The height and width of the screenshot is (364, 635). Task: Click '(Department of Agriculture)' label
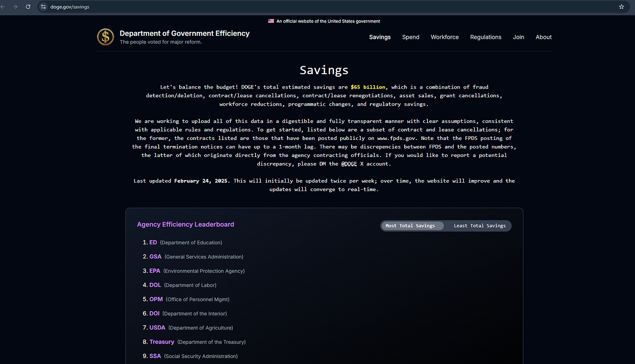(x=201, y=328)
